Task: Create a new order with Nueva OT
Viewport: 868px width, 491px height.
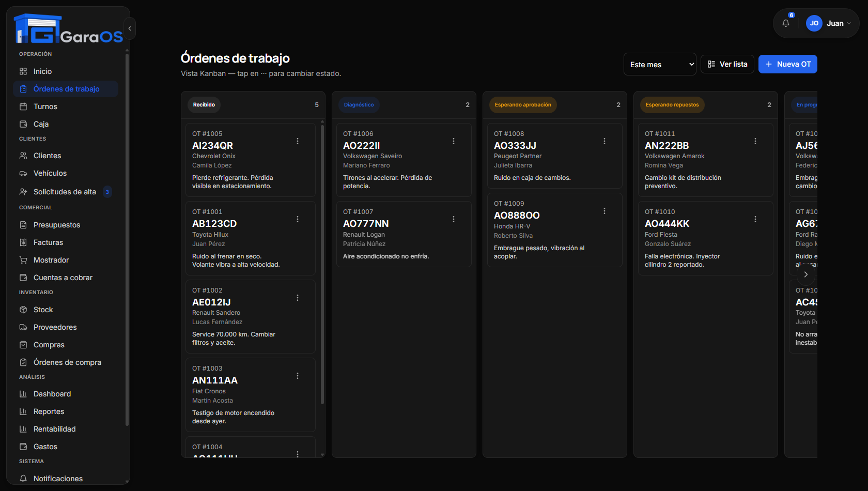Action: click(x=788, y=64)
